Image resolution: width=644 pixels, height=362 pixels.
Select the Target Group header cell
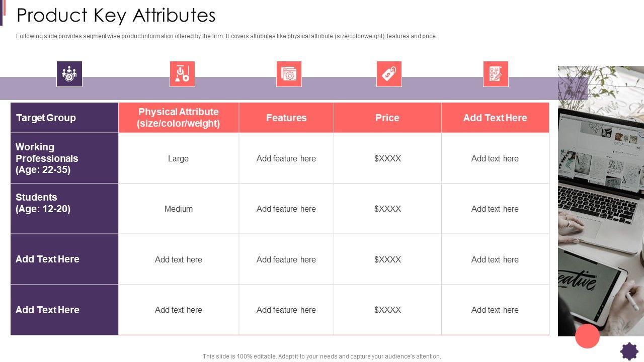[64, 118]
